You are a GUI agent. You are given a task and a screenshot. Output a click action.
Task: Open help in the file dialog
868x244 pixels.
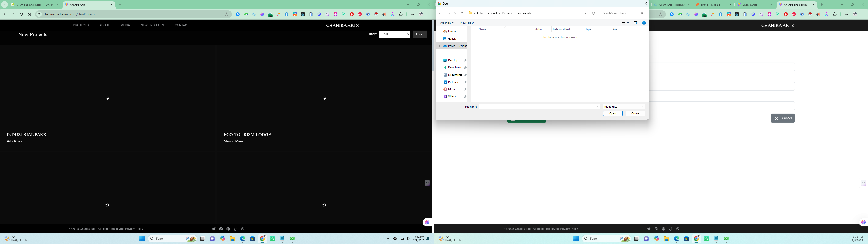click(x=644, y=23)
